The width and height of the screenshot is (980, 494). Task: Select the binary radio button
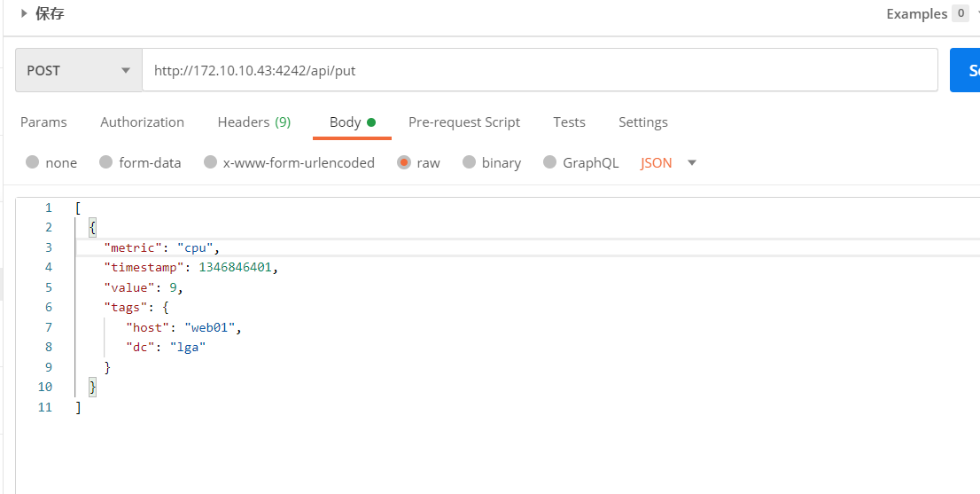[x=470, y=162]
